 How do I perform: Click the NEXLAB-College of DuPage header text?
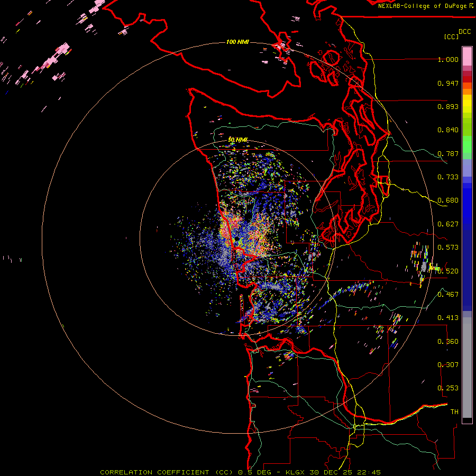[422, 6]
